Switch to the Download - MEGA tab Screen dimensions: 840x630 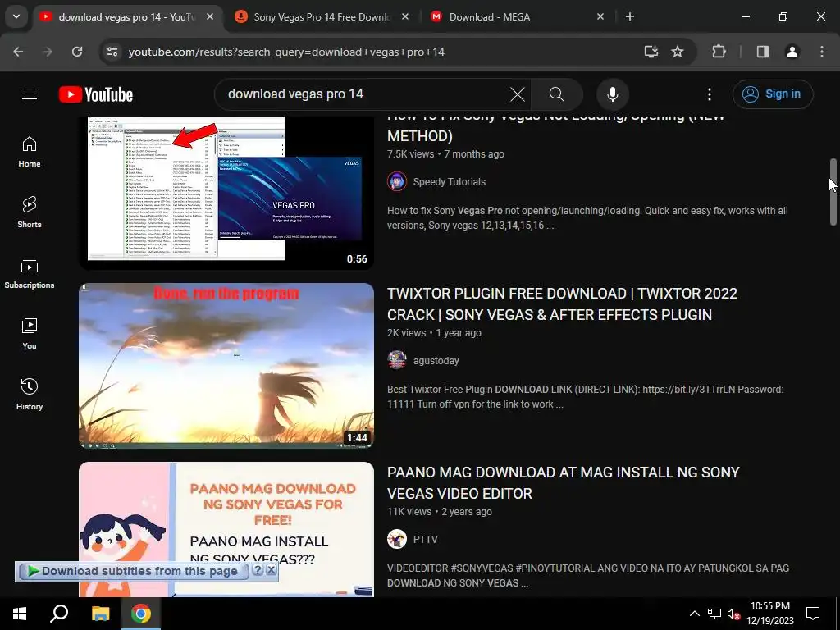tap(517, 17)
